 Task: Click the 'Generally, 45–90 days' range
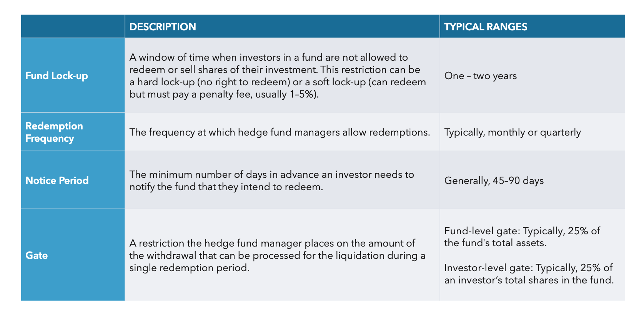[x=494, y=181]
